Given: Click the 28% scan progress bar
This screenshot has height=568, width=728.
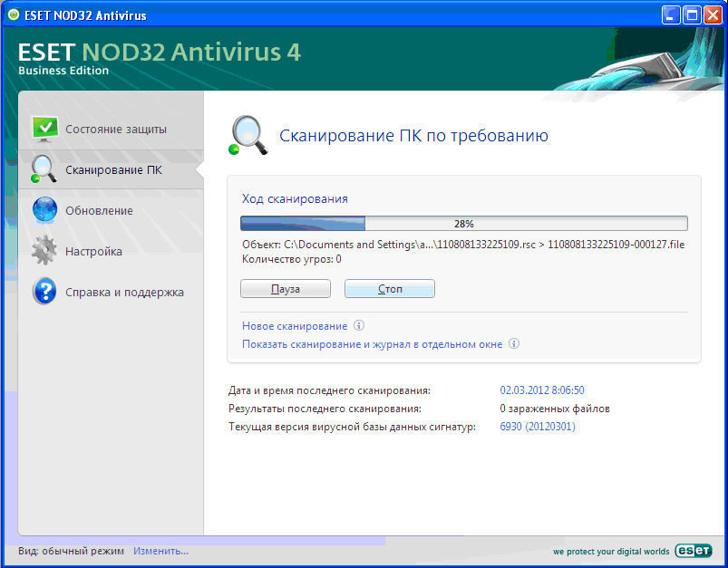Looking at the screenshot, I should point(464,223).
